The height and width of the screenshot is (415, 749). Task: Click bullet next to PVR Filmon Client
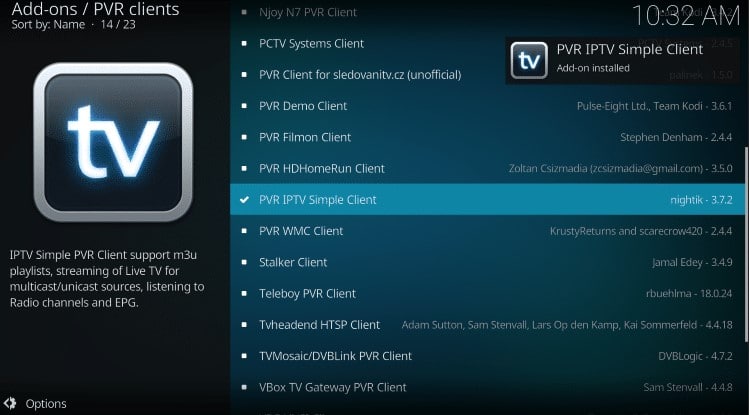244,137
